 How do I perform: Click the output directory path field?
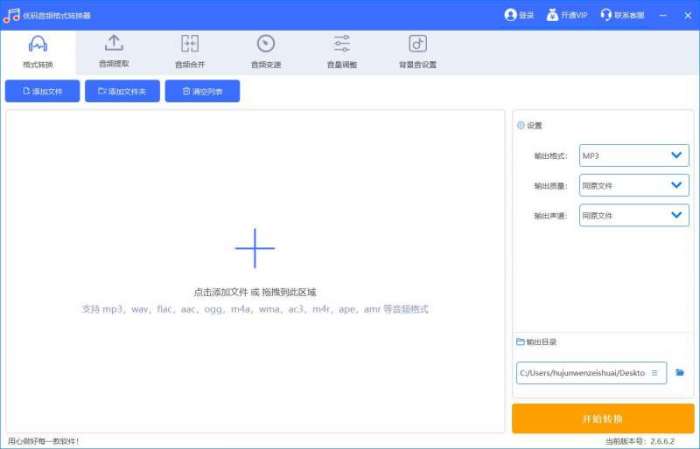(x=592, y=373)
